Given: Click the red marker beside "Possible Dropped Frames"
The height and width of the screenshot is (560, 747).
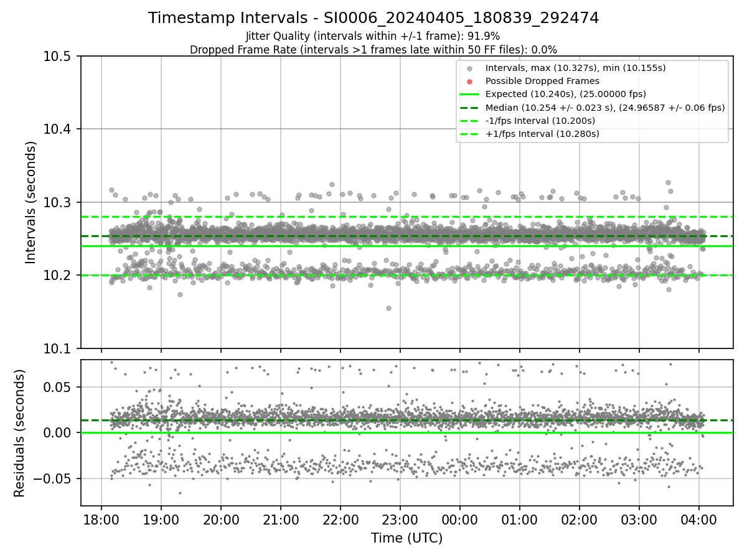Looking at the screenshot, I should pyautogui.click(x=470, y=82).
